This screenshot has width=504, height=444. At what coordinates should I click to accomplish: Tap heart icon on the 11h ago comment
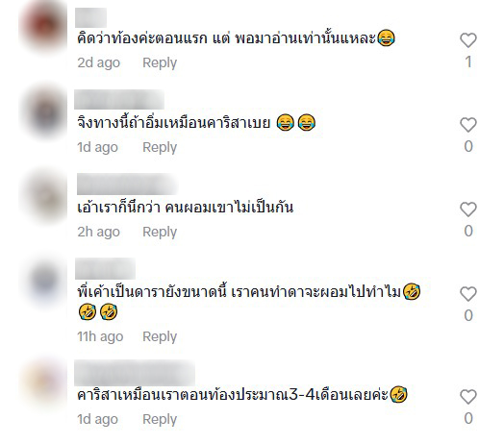(468, 294)
